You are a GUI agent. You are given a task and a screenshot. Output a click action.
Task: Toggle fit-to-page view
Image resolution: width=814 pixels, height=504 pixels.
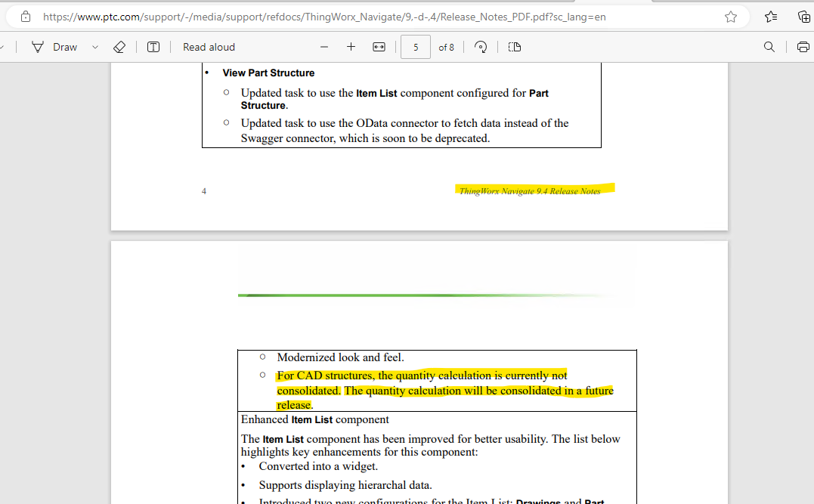click(378, 47)
